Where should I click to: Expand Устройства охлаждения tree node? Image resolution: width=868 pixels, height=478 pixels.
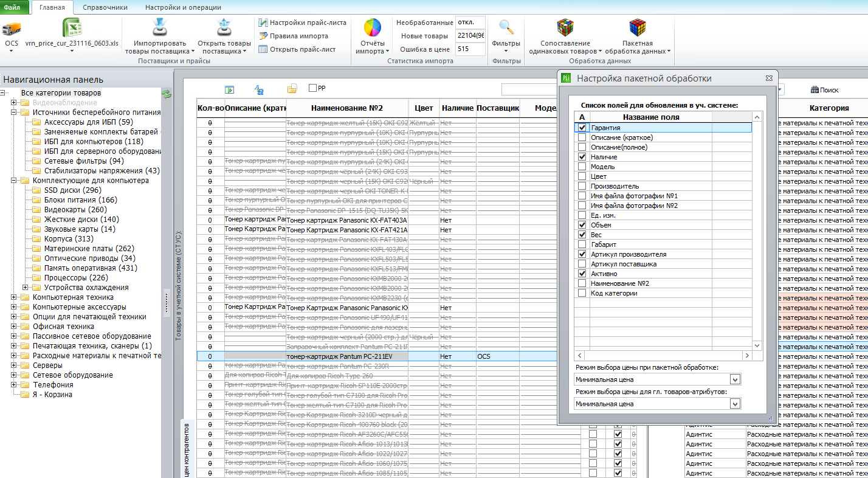[x=26, y=288]
